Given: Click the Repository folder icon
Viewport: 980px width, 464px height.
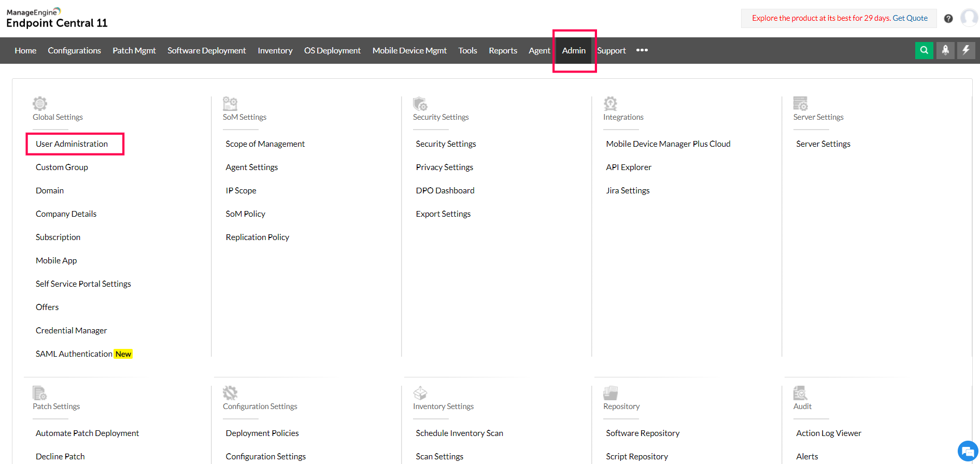Looking at the screenshot, I should tap(610, 392).
